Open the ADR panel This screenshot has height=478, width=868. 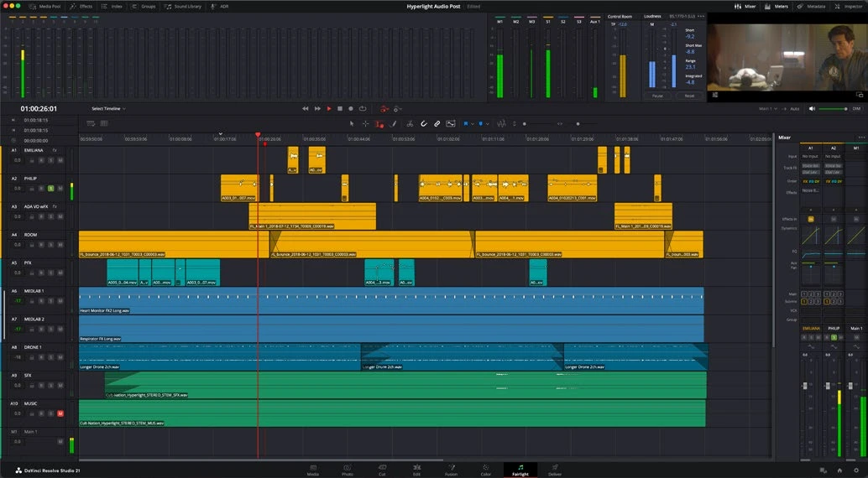220,6
